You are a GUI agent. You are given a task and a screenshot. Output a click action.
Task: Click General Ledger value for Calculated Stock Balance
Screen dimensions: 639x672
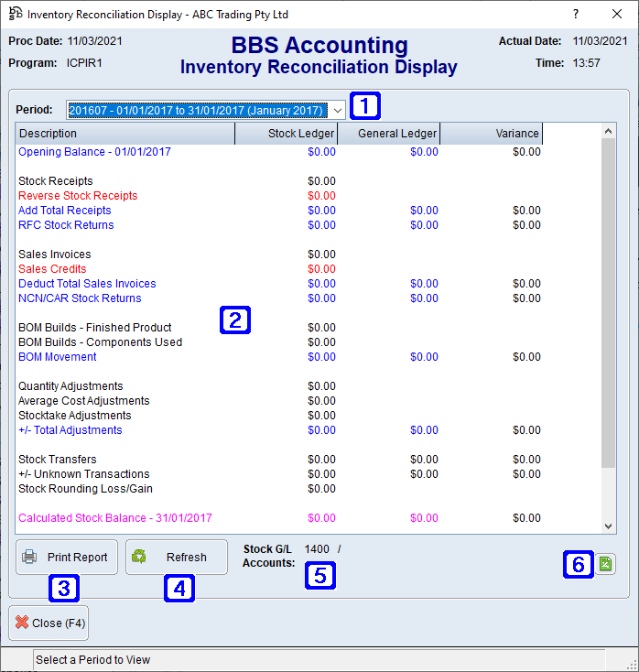424,517
